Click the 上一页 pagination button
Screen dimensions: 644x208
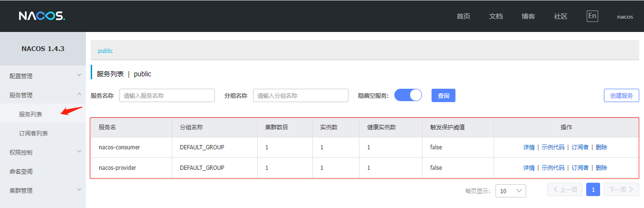(565, 189)
